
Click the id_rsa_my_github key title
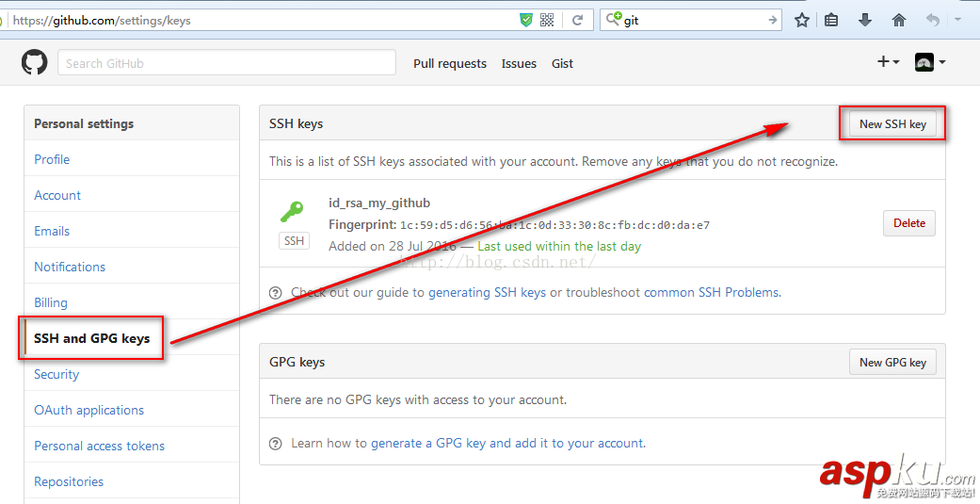point(379,203)
